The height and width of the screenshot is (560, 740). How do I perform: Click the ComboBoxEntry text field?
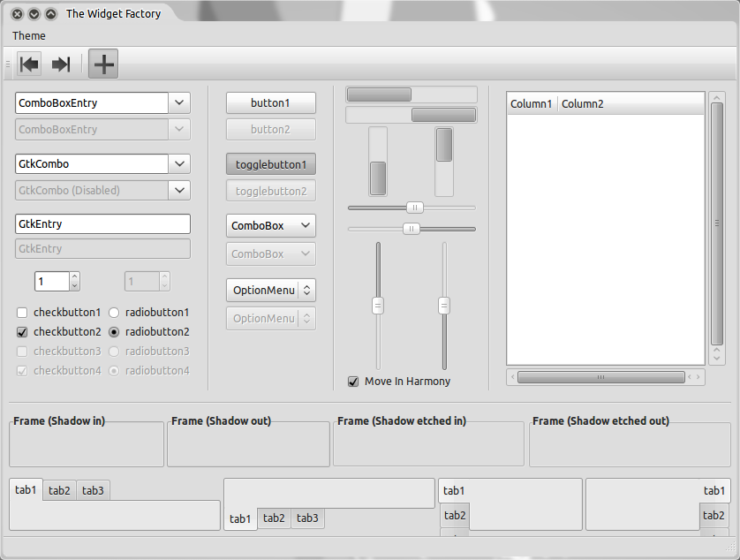pos(92,103)
